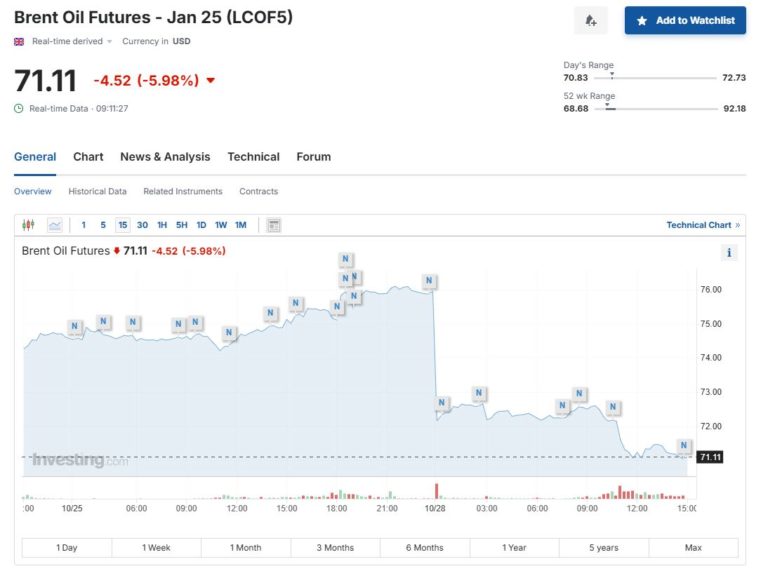Select the area chart type icon
Image resolution: width=768 pixels, height=578 pixels.
(54, 225)
